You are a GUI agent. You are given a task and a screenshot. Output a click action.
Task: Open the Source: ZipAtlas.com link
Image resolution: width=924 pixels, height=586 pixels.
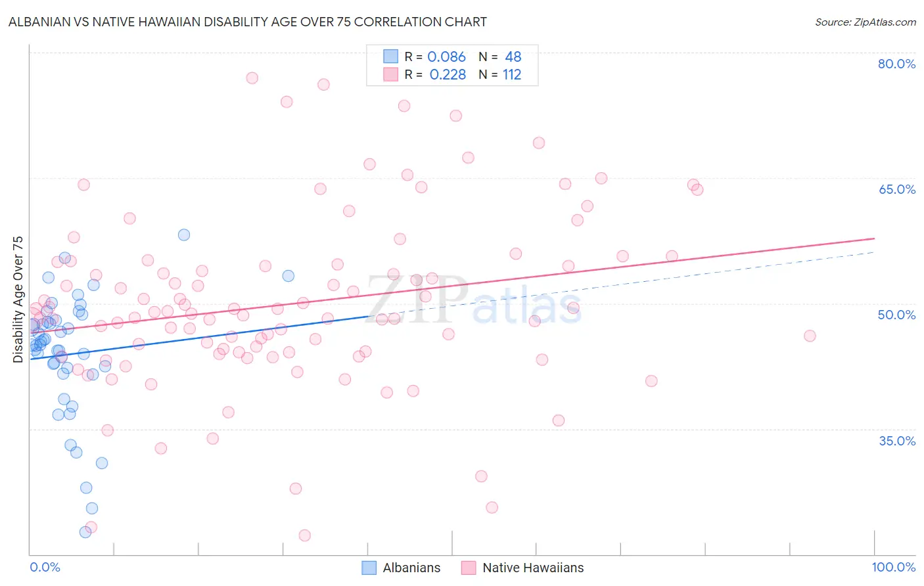[866, 22]
